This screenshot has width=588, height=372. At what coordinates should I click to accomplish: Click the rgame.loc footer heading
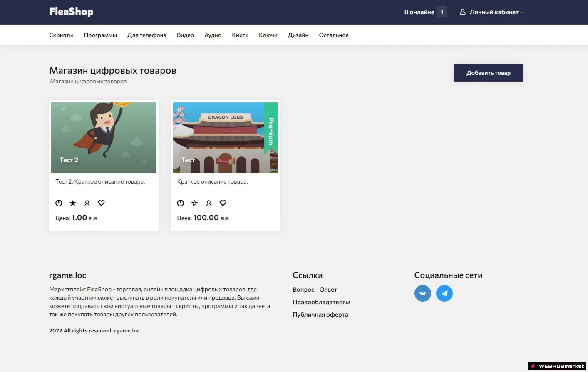67,275
